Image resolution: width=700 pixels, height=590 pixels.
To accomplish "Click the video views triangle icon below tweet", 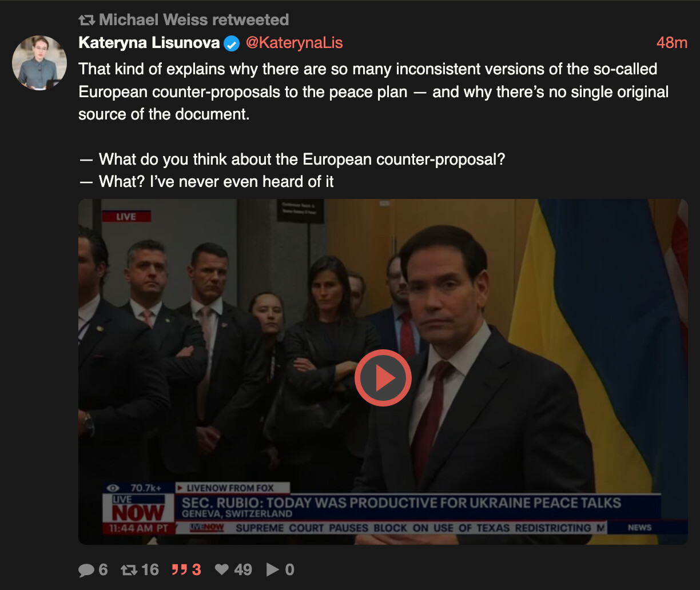I will click(x=273, y=569).
